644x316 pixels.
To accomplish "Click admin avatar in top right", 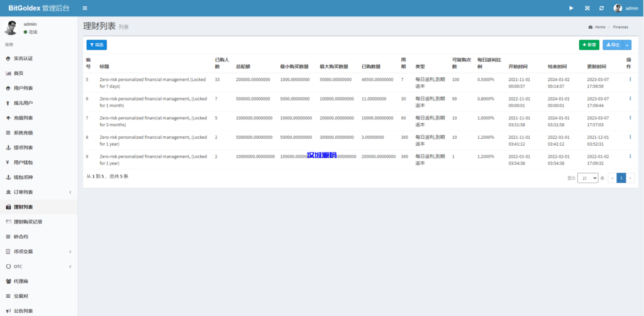I will point(618,8).
